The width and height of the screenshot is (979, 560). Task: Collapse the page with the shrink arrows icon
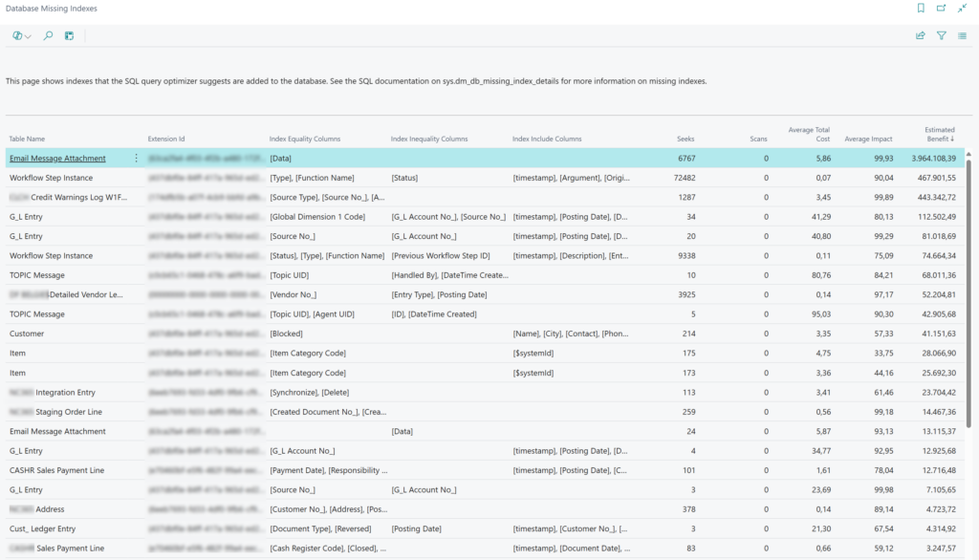click(962, 9)
